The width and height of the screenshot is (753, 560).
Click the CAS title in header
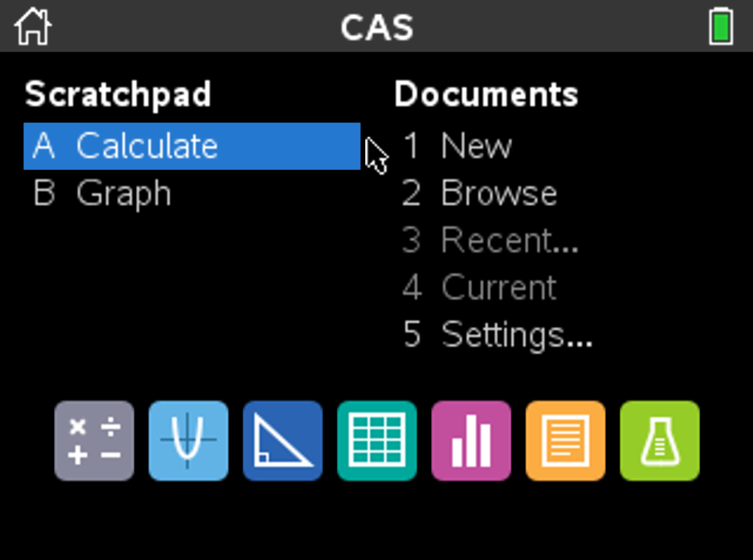(x=377, y=27)
